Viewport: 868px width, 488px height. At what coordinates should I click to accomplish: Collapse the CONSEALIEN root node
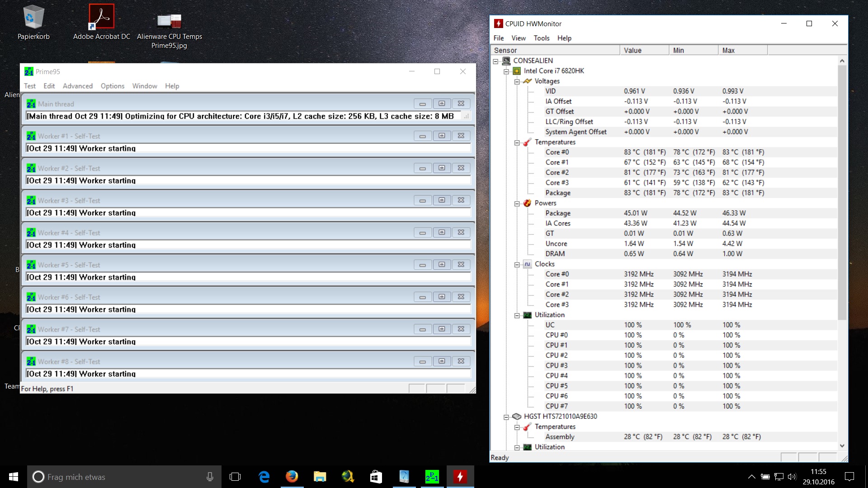(495, 61)
